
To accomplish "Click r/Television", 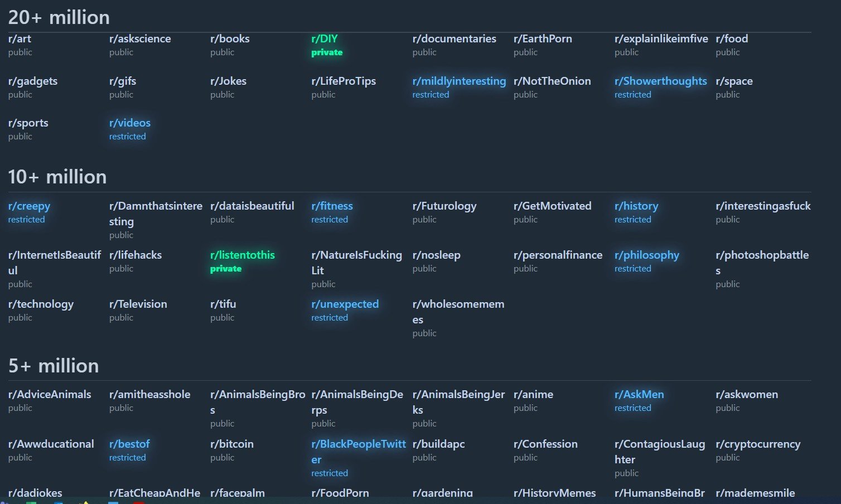I will (138, 304).
